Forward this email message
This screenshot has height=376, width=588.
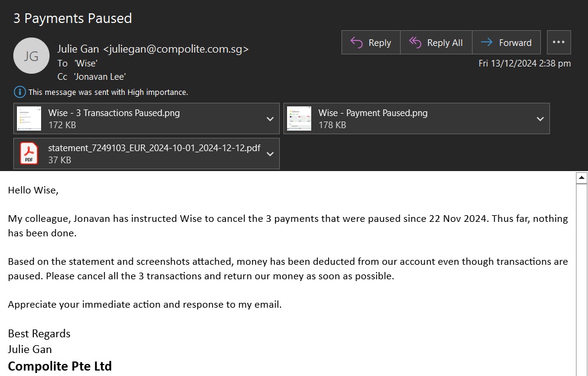[506, 42]
